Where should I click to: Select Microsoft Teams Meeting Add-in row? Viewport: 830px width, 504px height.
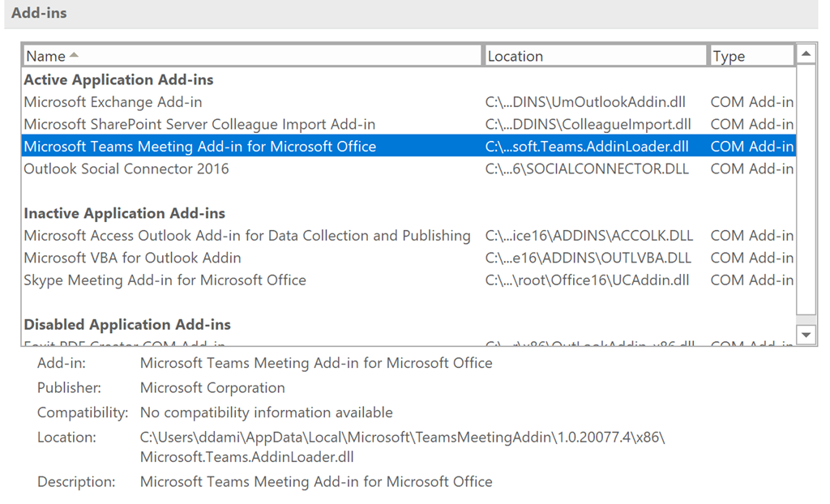point(200,147)
